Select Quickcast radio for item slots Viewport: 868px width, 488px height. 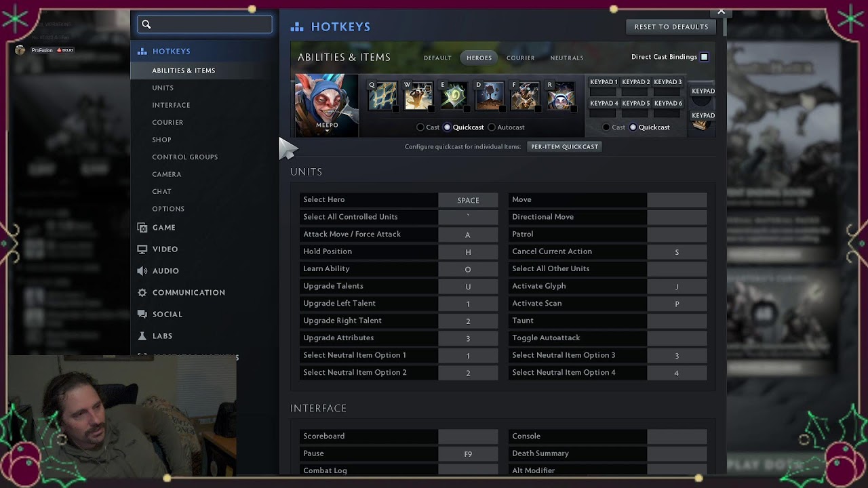point(633,127)
